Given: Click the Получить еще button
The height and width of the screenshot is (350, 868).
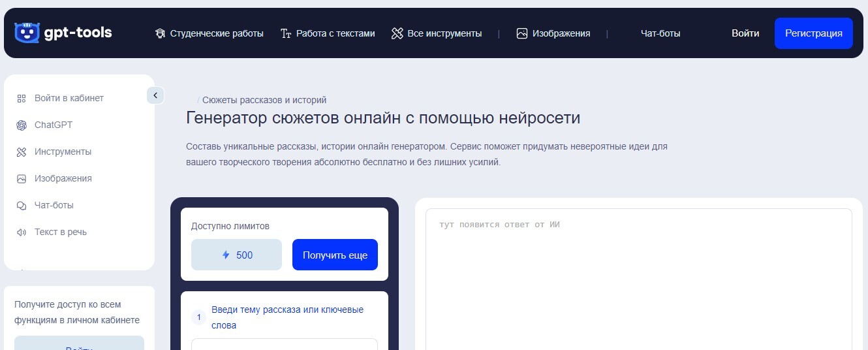Looking at the screenshot, I should (x=335, y=255).
